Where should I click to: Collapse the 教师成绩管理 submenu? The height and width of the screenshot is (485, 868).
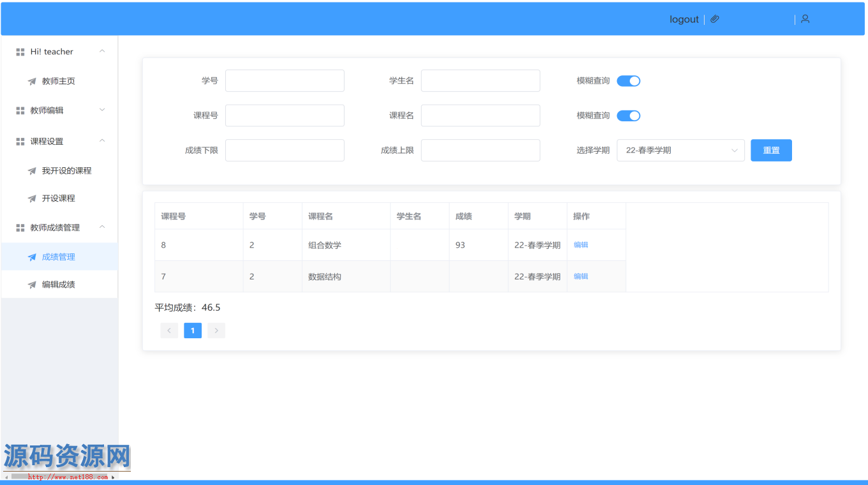click(61, 228)
